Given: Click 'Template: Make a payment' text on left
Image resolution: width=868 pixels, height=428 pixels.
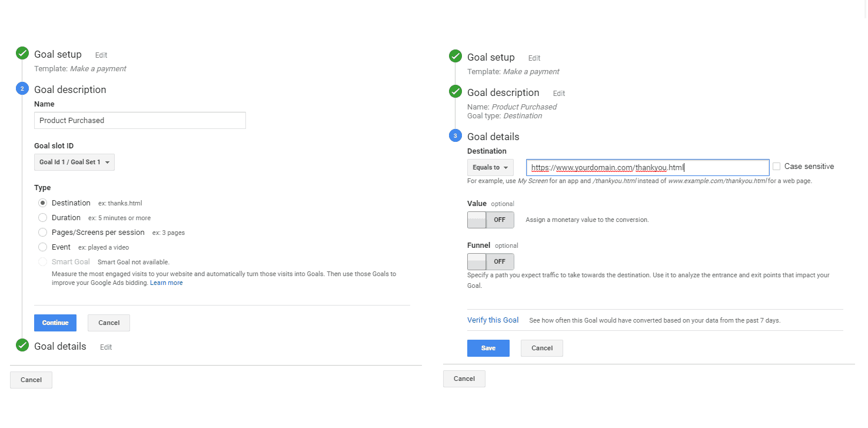Looking at the screenshot, I should point(80,68).
